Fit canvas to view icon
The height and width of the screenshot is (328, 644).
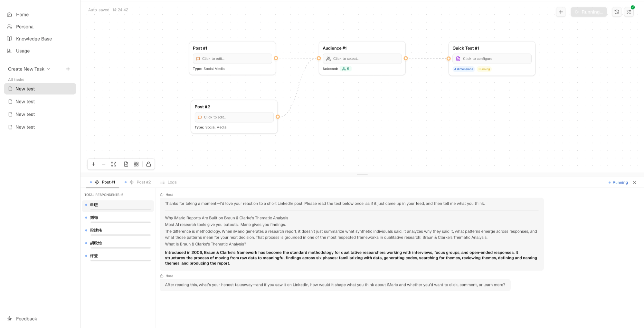[114, 164]
